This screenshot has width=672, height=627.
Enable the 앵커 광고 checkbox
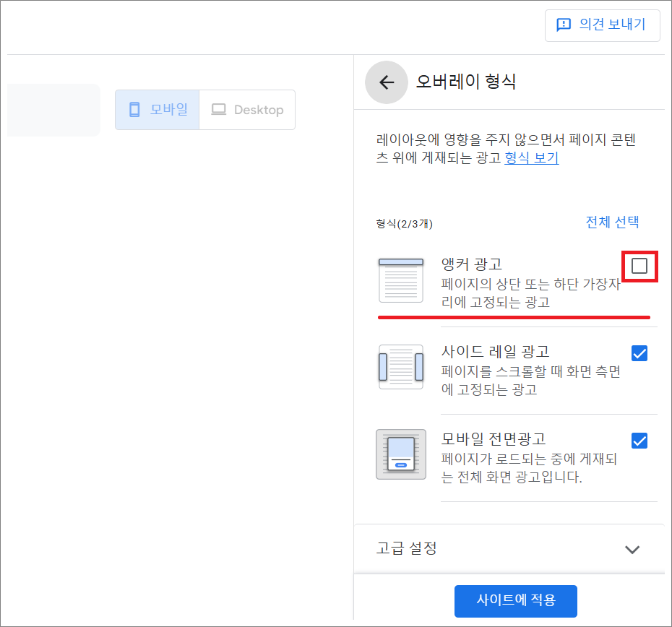coord(639,267)
